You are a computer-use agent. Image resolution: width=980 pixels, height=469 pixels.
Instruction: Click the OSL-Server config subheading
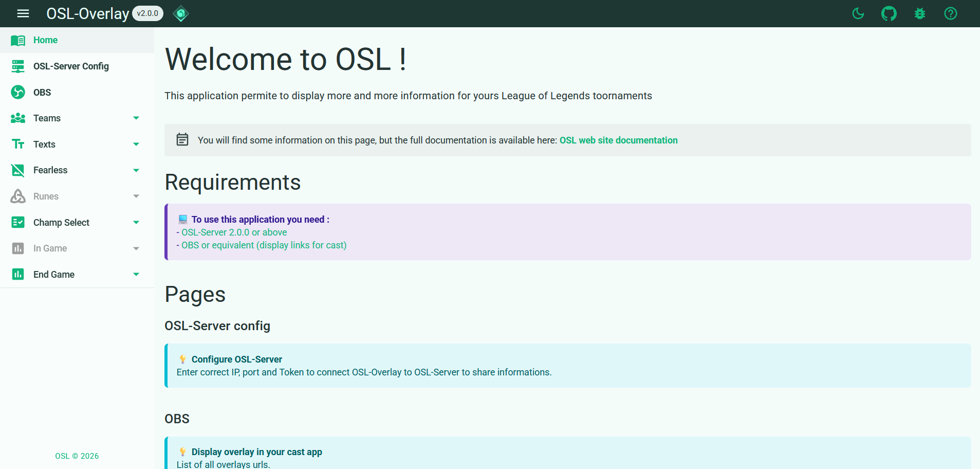[217, 326]
